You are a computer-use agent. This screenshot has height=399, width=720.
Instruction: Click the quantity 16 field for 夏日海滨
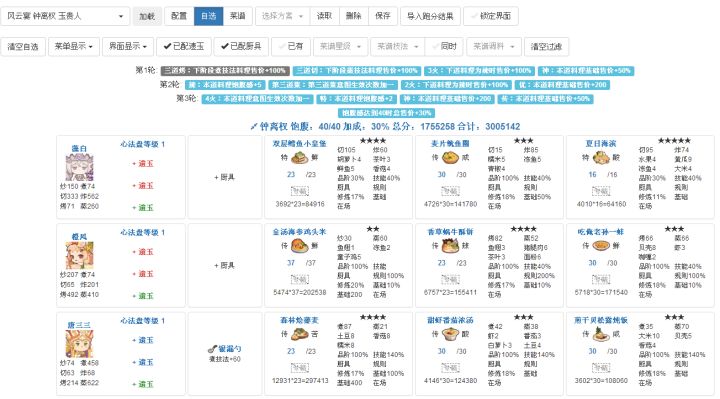tap(592, 174)
